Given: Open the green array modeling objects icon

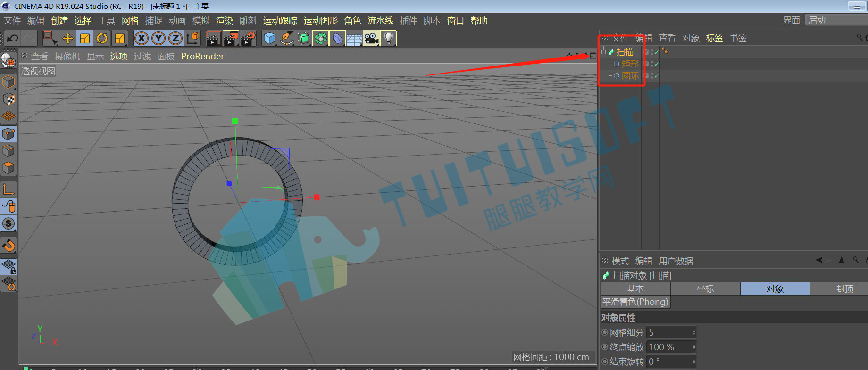Looking at the screenshot, I should pos(320,39).
